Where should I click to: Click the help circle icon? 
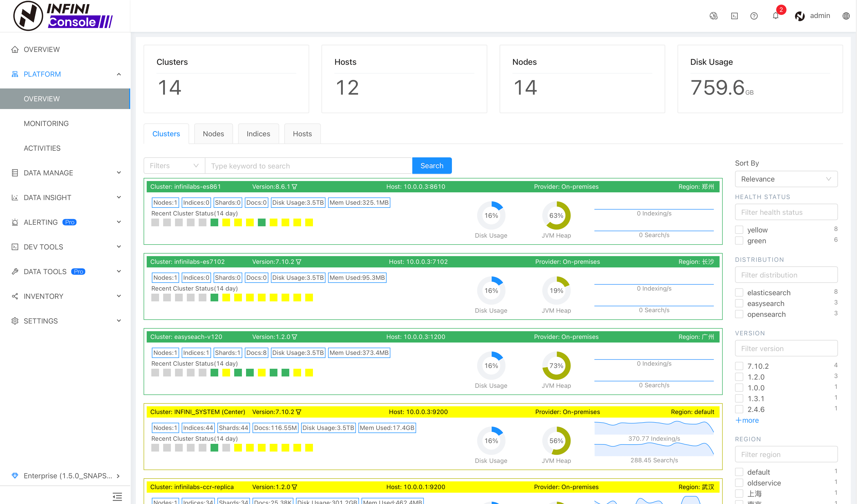point(754,17)
